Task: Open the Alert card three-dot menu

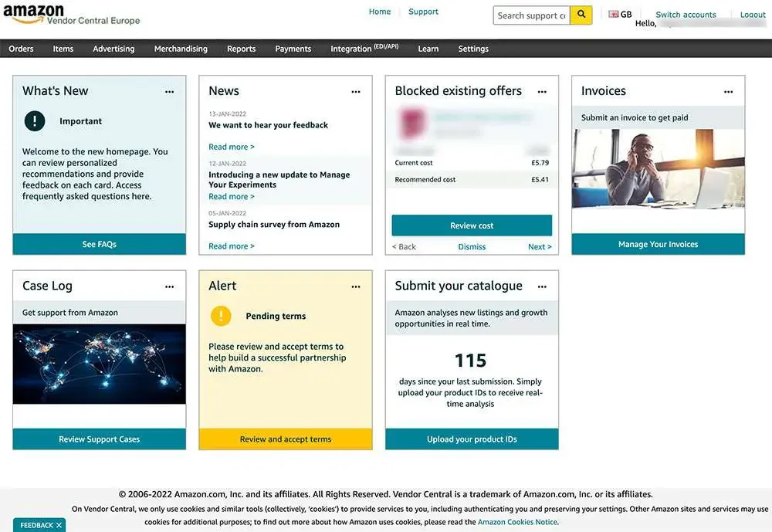Action: 355,286
